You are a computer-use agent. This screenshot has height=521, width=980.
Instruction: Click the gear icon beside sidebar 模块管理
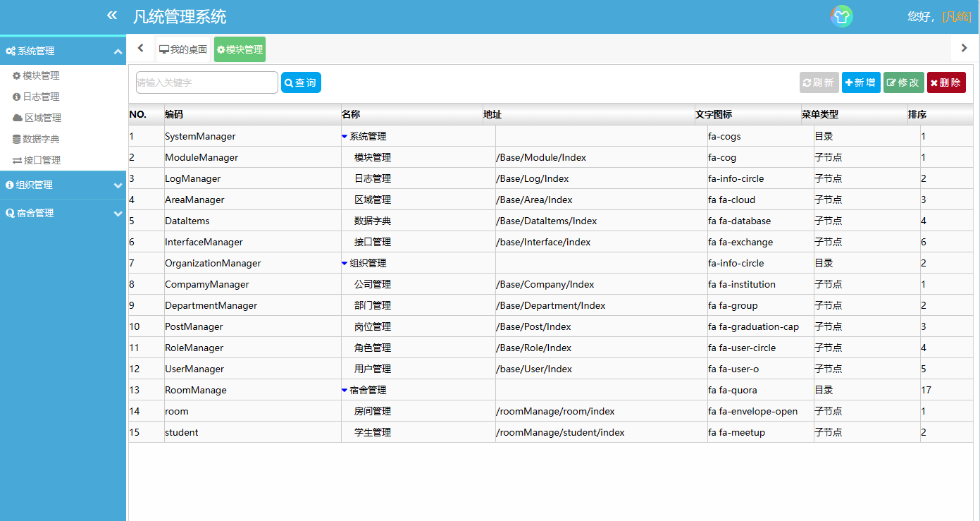tap(17, 75)
